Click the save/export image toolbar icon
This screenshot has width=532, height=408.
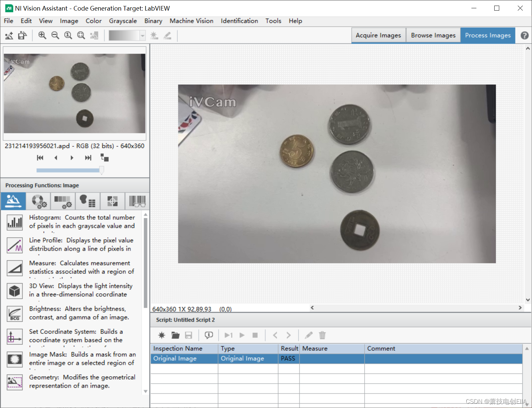coord(23,35)
